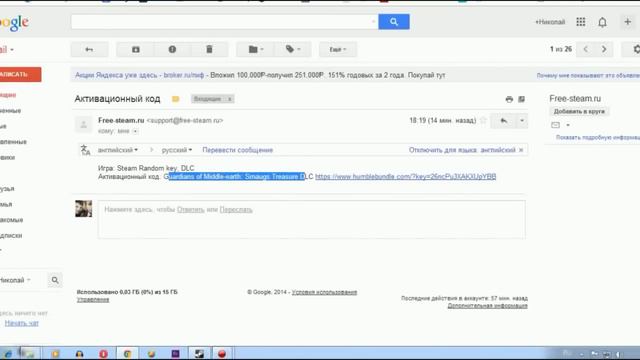Open search options dropdown arrow
Image resolution: width=640 pixels, height=360 pixels.
(373, 22)
